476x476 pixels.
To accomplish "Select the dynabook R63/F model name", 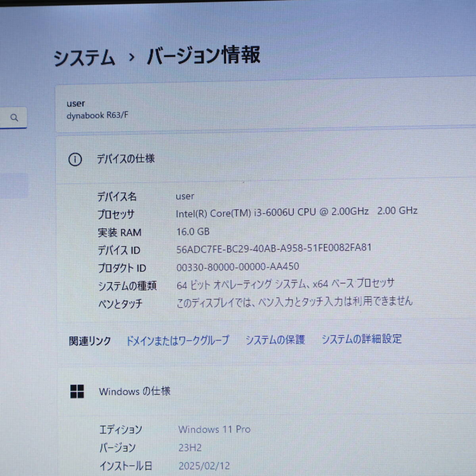I will click(97, 115).
